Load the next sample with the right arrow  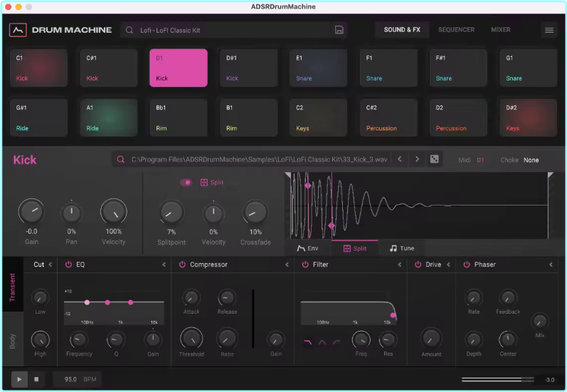tap(417, 159)
